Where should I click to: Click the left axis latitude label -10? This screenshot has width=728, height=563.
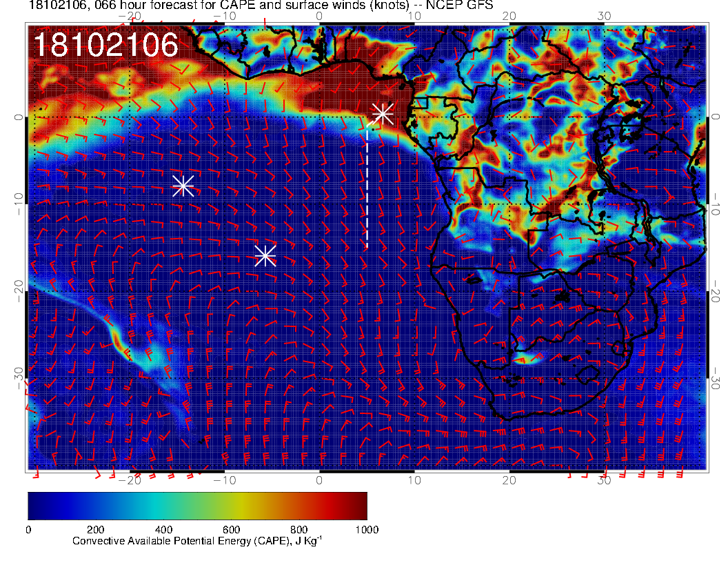(x=18, y=204)
